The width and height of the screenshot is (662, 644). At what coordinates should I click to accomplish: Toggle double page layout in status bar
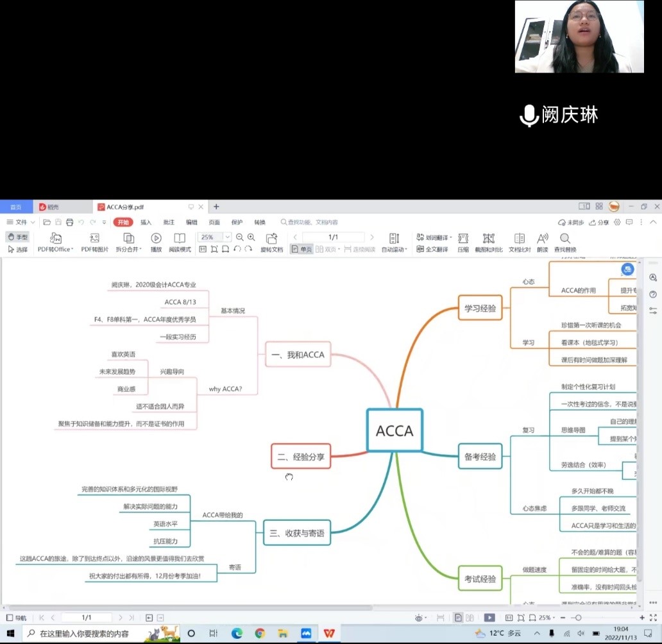click(470, 618)
